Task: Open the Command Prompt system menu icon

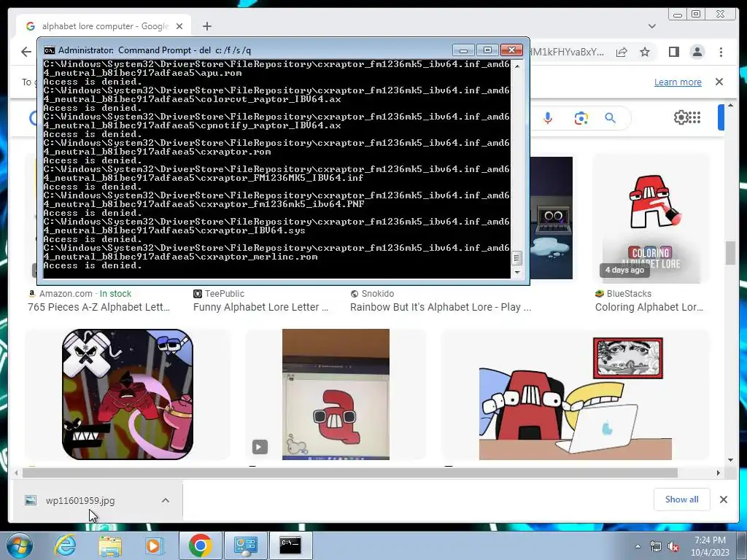Action: [49, 50]
